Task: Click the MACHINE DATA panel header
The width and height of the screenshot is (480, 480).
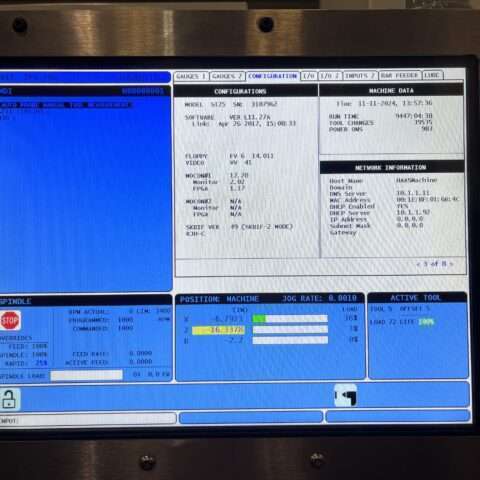Action: pyautogui.click(x=391, y=90)
